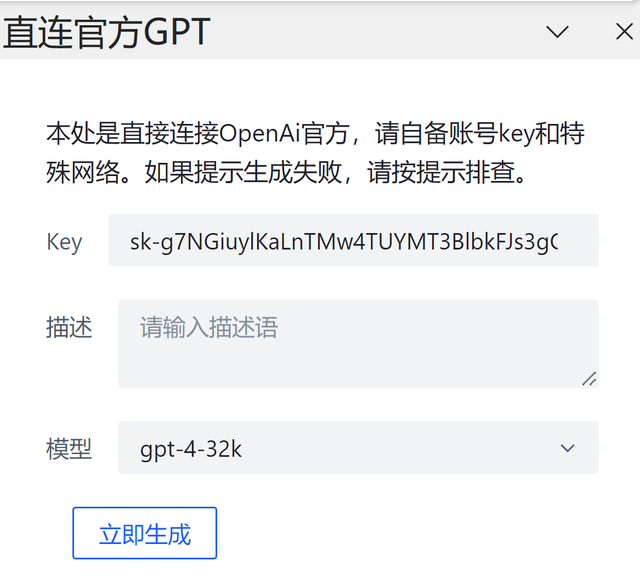Click the 描述 field label
640x578 pixels.
click(x=69, y=327)
